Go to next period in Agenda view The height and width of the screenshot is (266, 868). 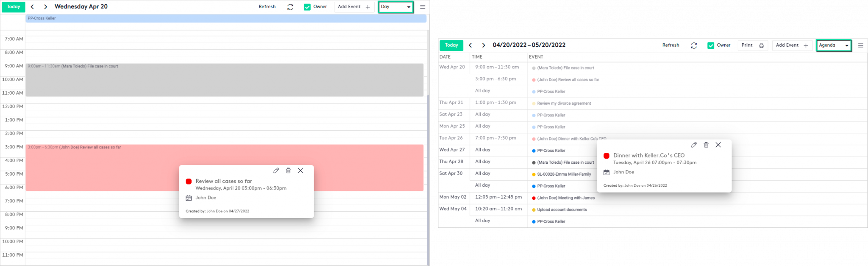click(483, 45)
